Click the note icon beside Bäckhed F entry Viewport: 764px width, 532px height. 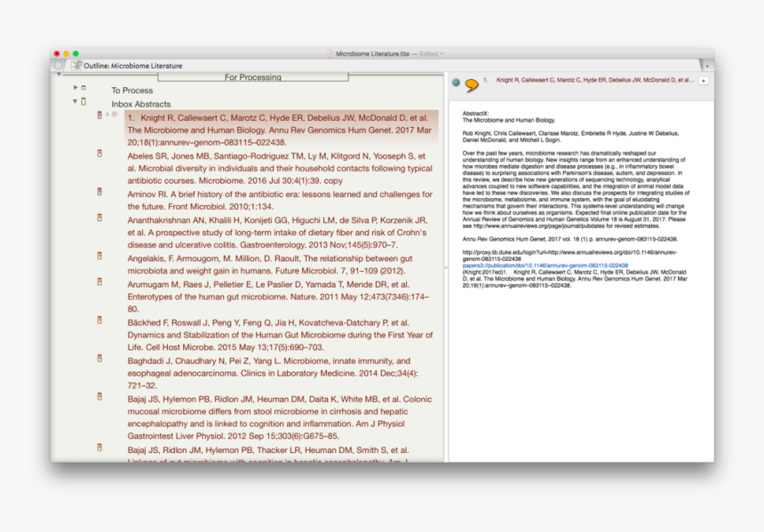point(99,320)
